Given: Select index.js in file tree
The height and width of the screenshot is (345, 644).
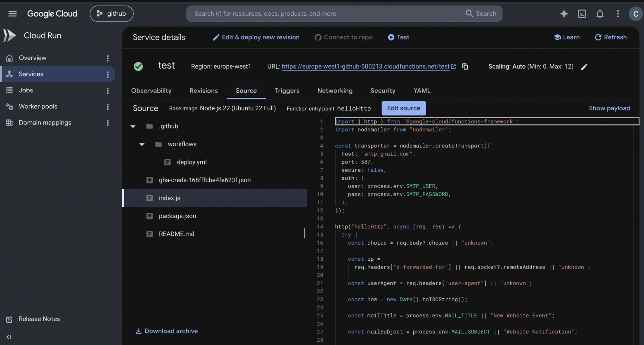Looking at the screenshot, I should point(215,198).
